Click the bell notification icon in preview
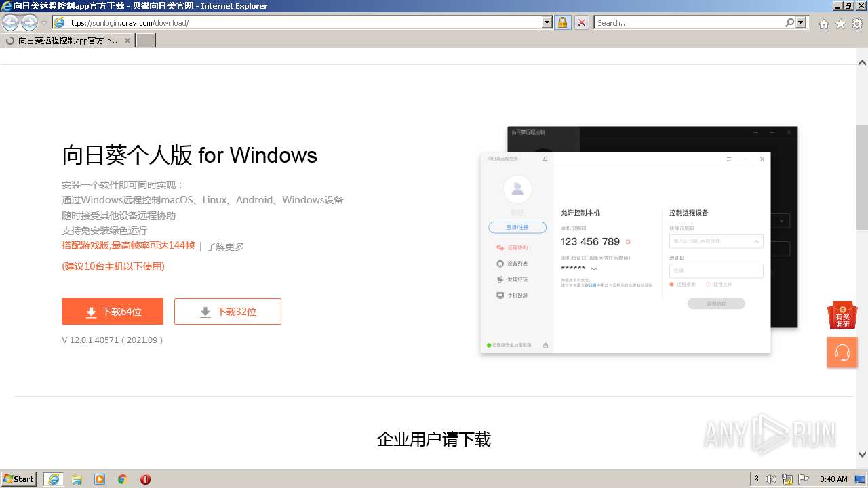 click(x=545, y=159)
